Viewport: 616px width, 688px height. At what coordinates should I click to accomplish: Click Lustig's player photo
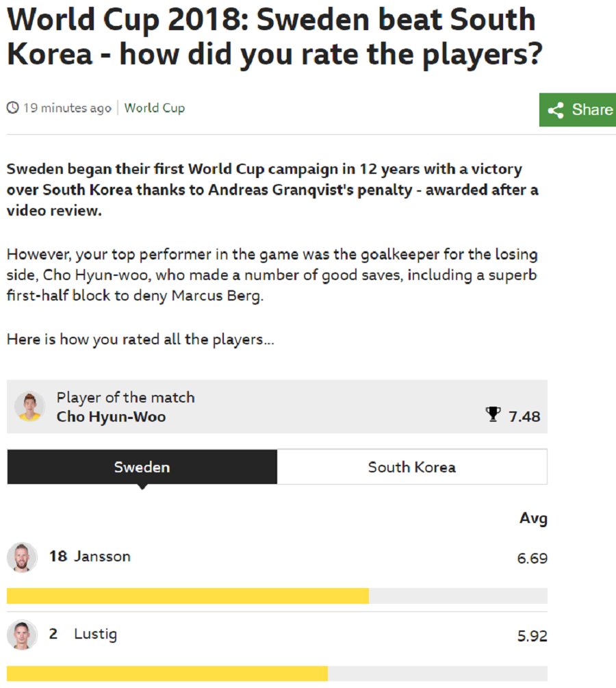pos(22,635)
